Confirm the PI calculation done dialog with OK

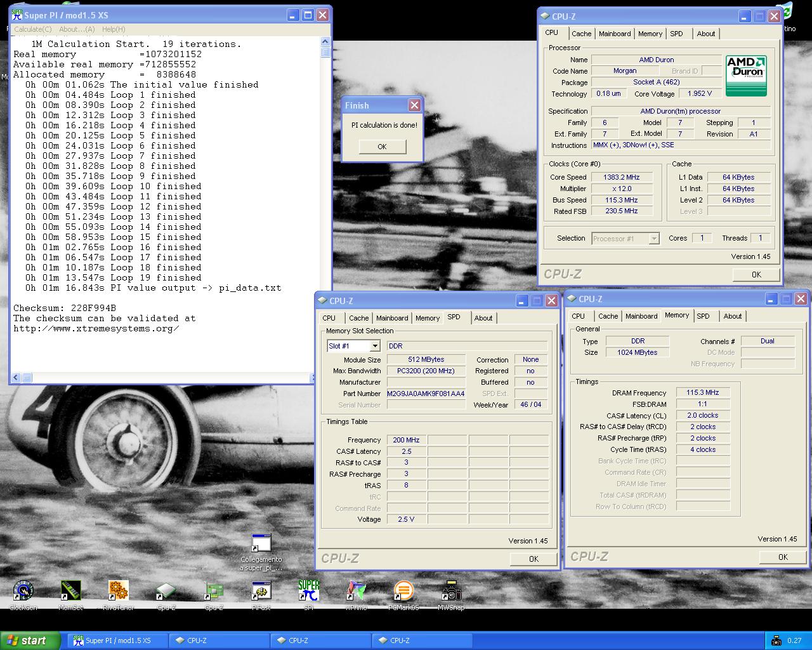(x=382, y=147)
